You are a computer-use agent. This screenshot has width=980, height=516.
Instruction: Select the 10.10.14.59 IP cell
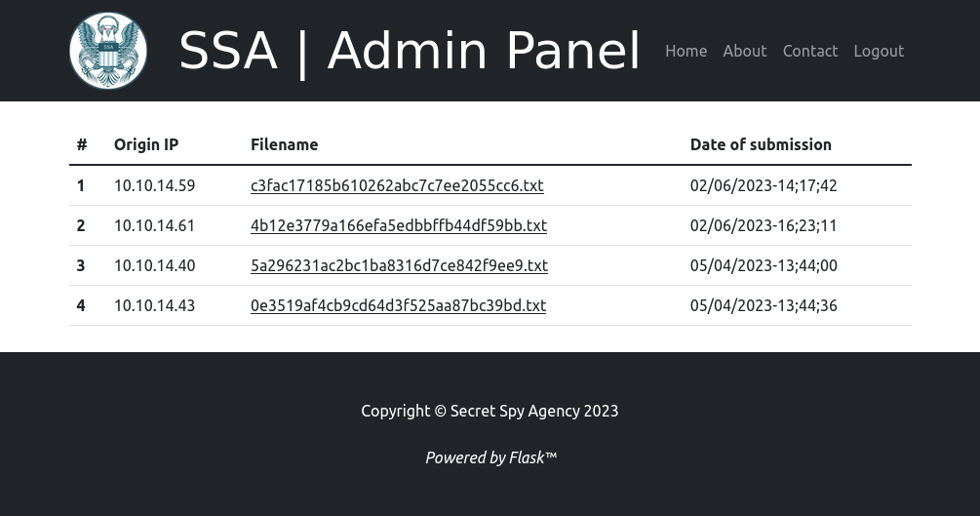click(x=154, y=185)
